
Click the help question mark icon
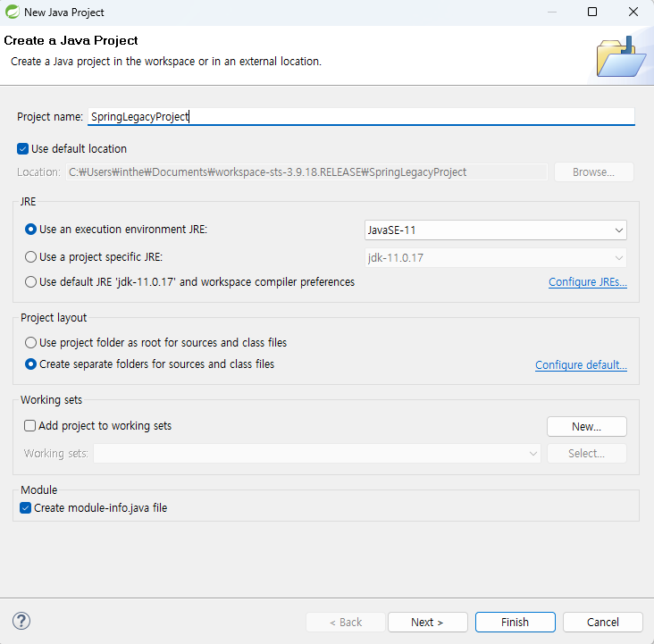(21, 621)
